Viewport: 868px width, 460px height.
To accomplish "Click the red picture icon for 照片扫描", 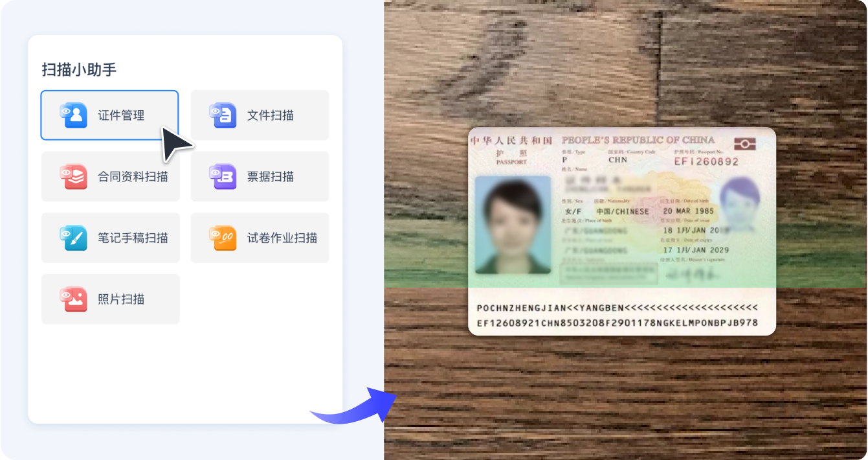I will [x=73, y=299].
